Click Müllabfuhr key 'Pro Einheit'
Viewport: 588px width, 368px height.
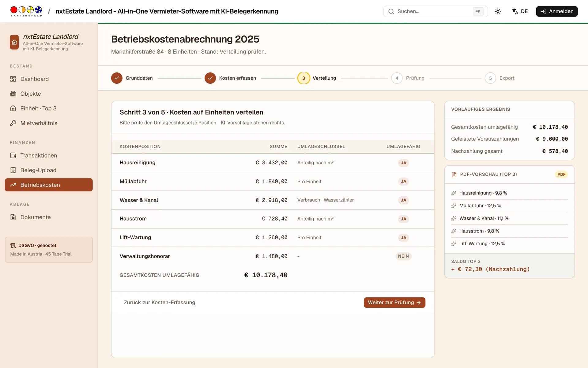pyautogui.click(x=309, y=182)
